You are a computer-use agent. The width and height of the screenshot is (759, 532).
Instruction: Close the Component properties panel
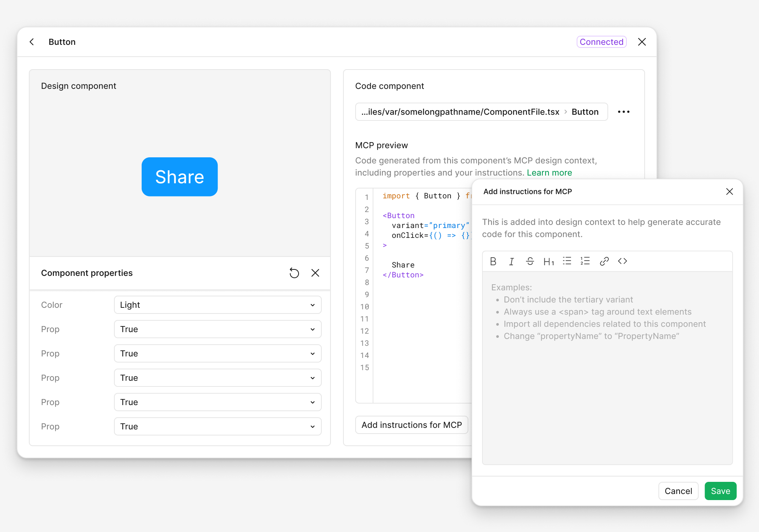315,273
